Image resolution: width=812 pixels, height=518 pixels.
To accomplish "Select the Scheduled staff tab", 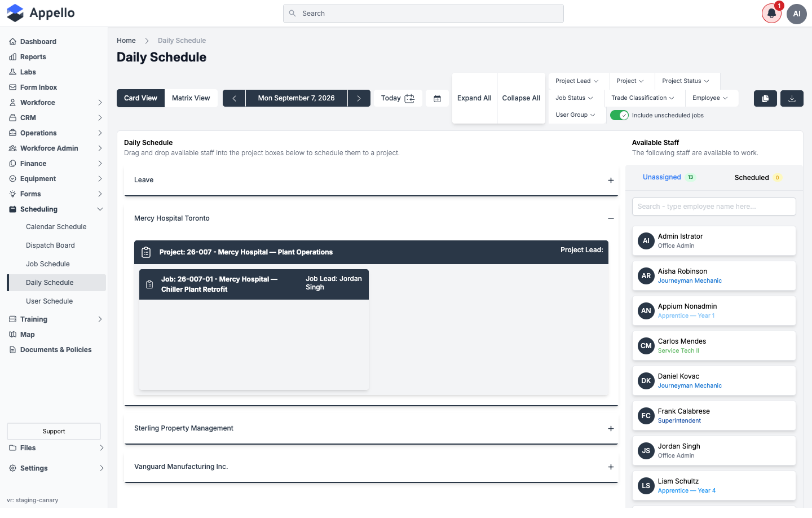I will 758,178.
